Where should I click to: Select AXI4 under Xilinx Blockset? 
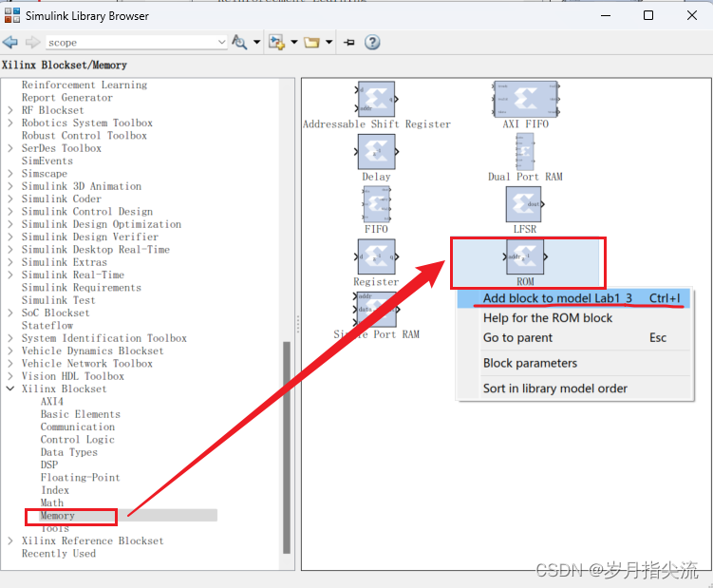[x=52, y=402]
